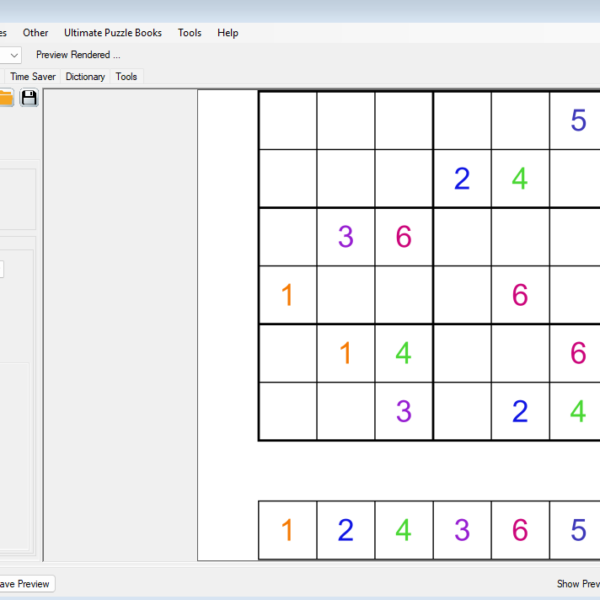Click the floppy disk save icon
This screenshot has height=600, width=600.
(29, 97)
